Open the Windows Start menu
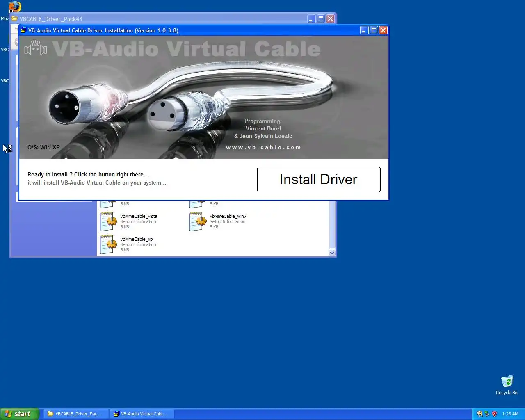This screenshot has width=525, height=420. pyautogui.click(x=20, y=414)
